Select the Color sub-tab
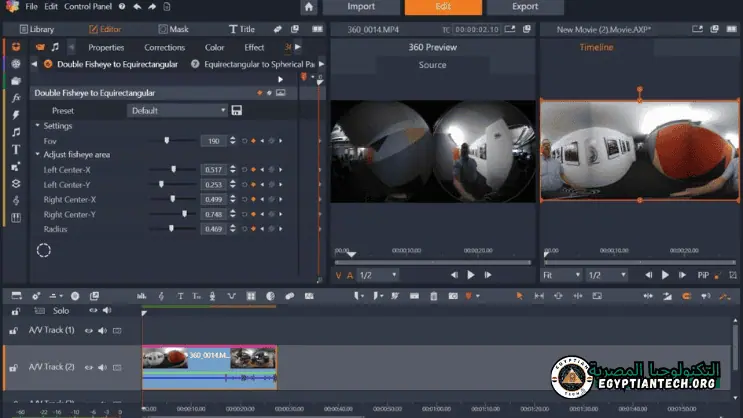The width and height of the screenshot is (743, 418). pos(215,47)
